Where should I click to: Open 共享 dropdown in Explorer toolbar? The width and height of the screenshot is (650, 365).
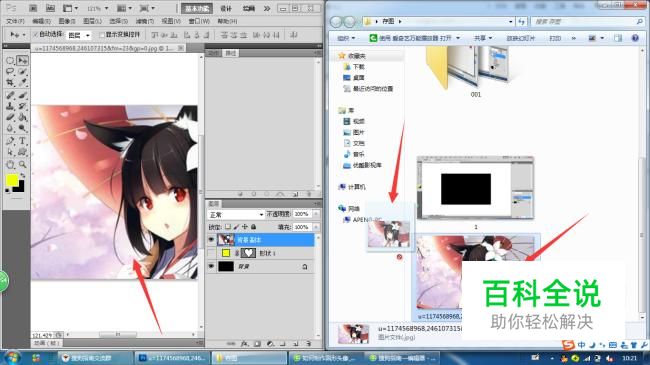483,38
